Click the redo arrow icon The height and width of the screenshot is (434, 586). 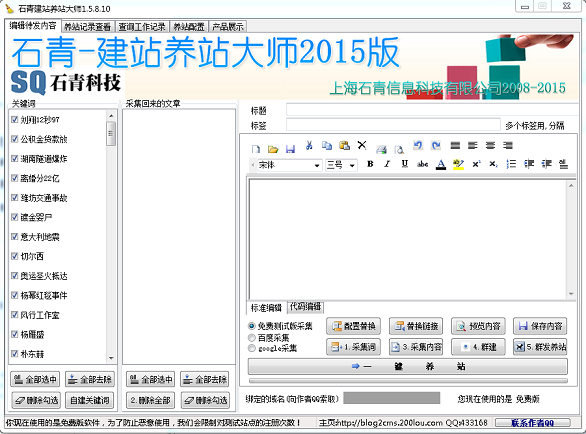click(x=436, y=145)
